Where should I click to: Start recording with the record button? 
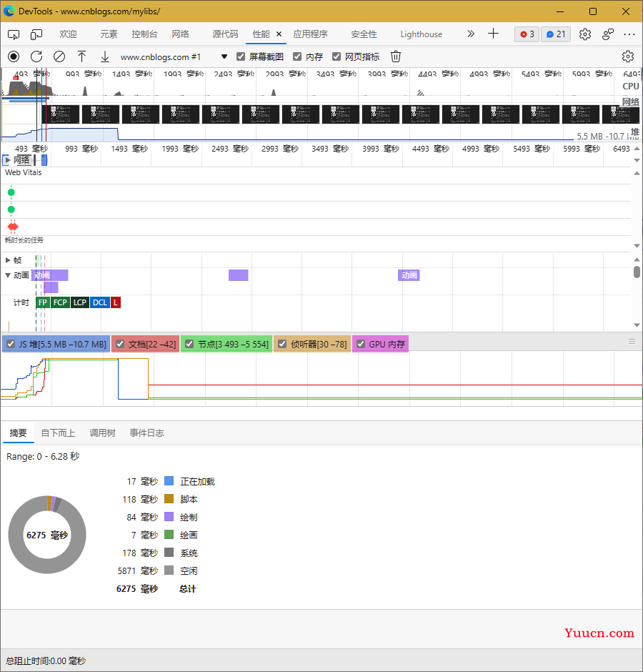(14, 56)
